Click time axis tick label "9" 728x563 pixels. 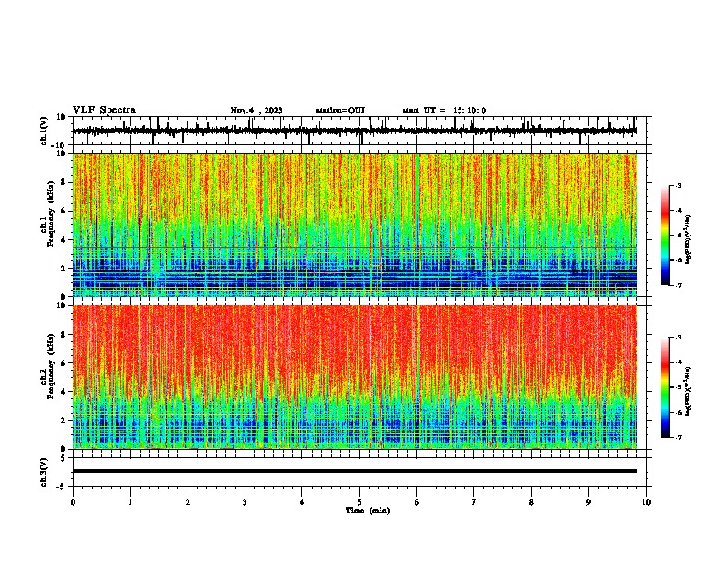[x=588, y=502]
